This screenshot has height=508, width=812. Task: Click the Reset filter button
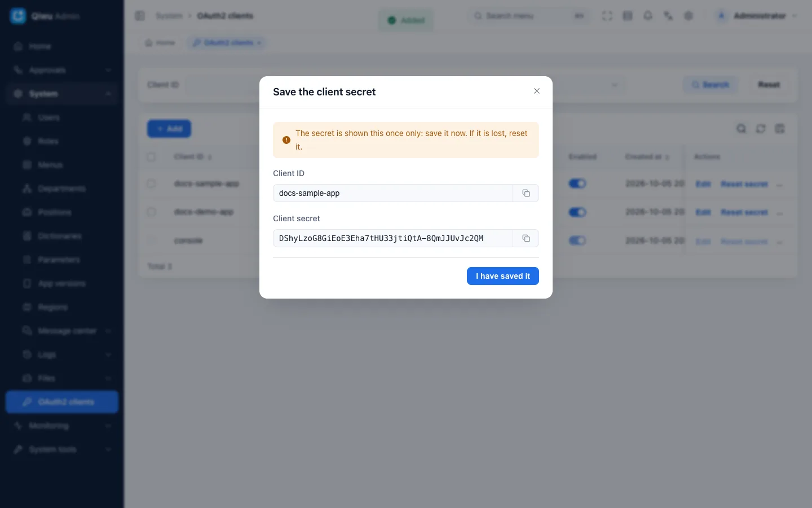click(769, 85)
